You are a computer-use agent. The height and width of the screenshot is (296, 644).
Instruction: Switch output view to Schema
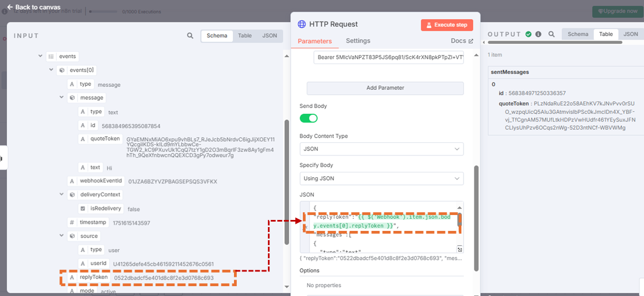578,34
